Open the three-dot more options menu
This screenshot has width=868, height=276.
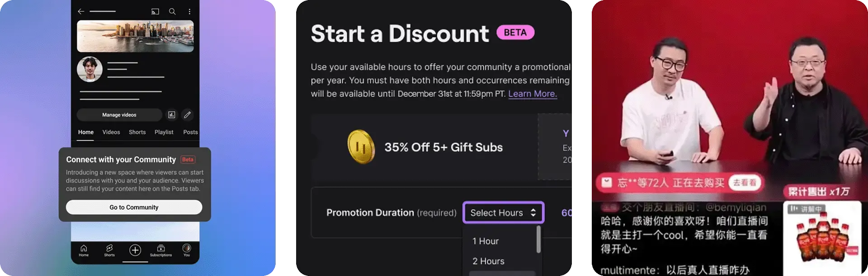189,11
